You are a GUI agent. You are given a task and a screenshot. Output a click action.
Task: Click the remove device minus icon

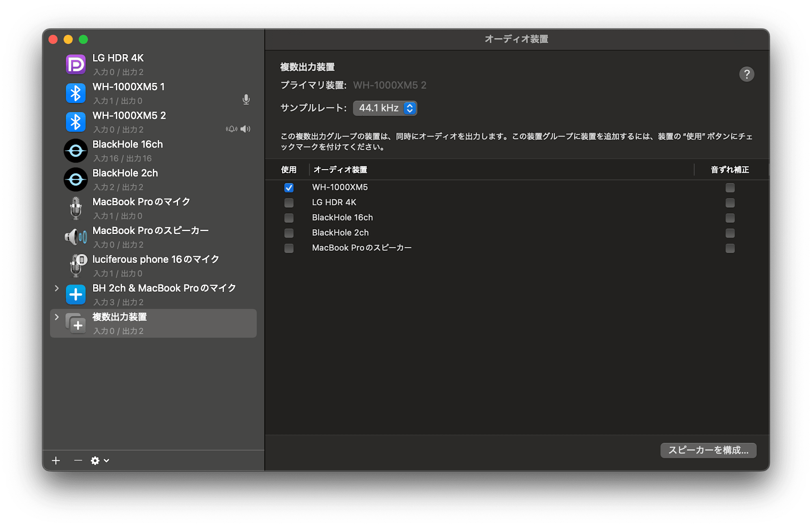[x=78, y=460]
